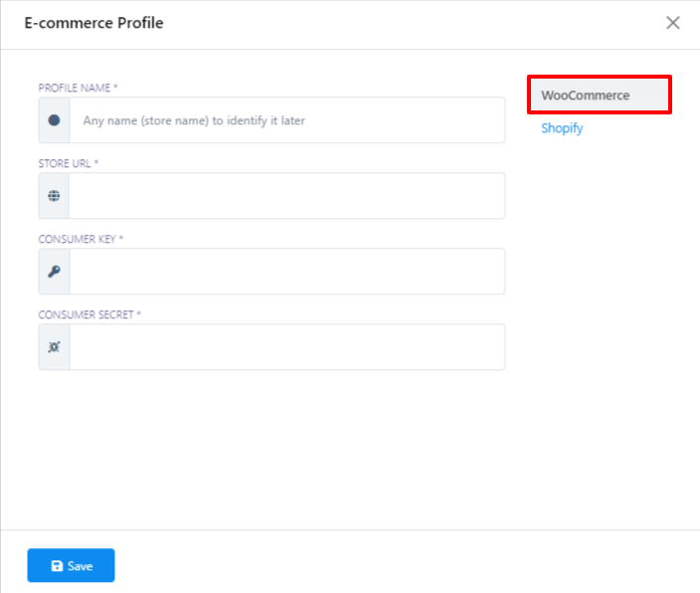Click inside the Store URL field
This screenshot has width=700, height=593.
pos(286,196)
